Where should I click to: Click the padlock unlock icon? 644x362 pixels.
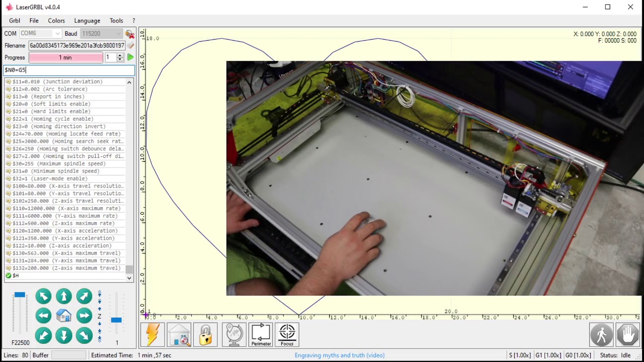(x=205, y=334)
